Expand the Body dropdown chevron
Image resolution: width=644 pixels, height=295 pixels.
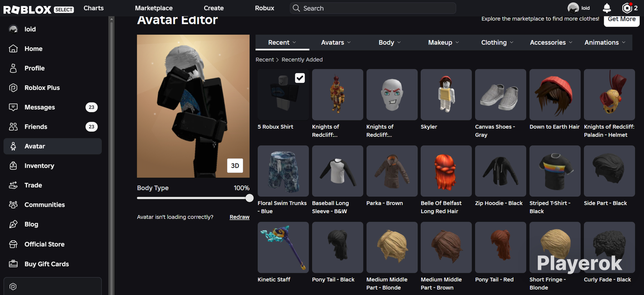tap(399, 42)
